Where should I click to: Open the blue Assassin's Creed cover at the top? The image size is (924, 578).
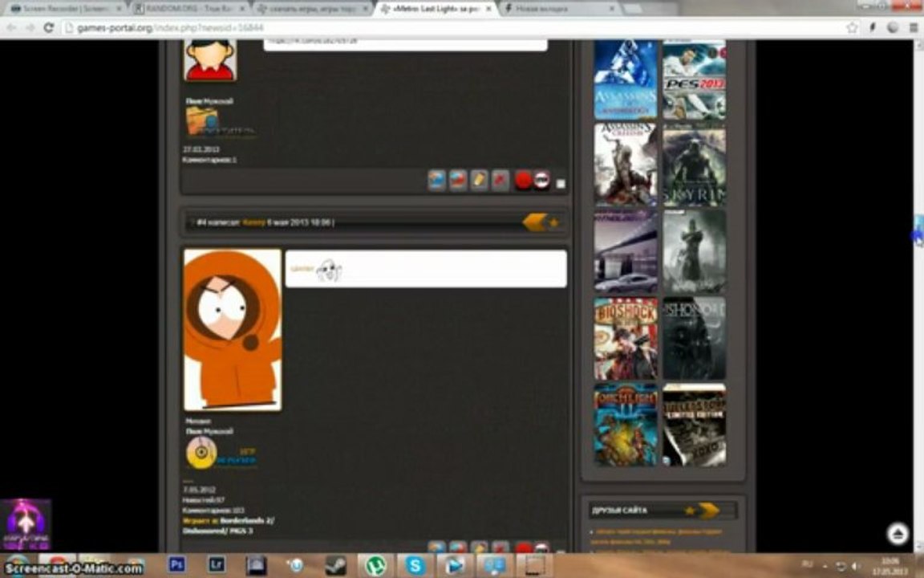626,79
